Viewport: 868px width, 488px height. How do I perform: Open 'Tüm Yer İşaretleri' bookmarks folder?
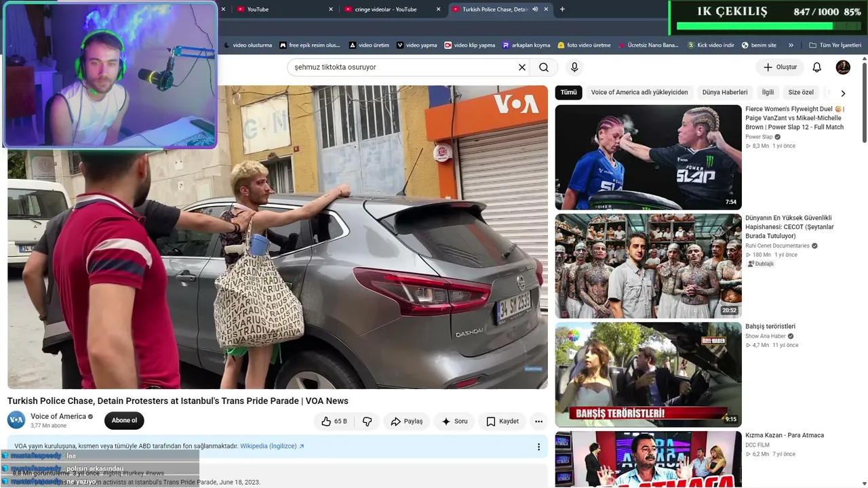[x=835, y=45]
